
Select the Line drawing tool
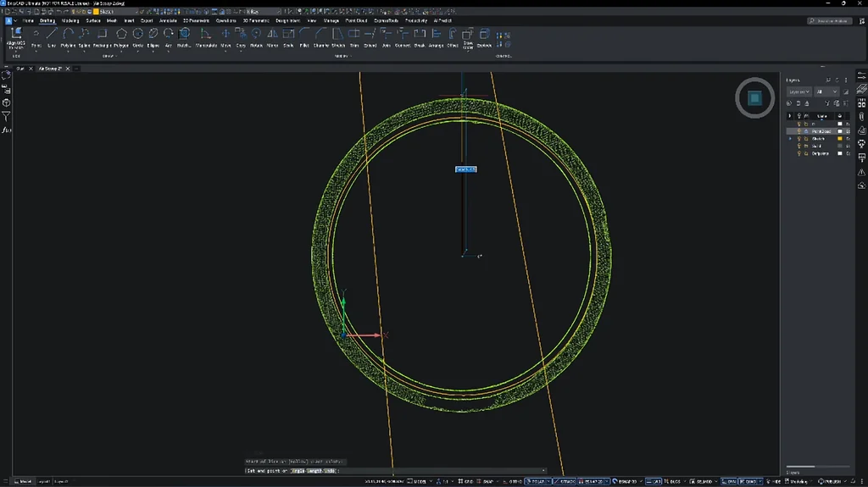click(x=52, y=37)
